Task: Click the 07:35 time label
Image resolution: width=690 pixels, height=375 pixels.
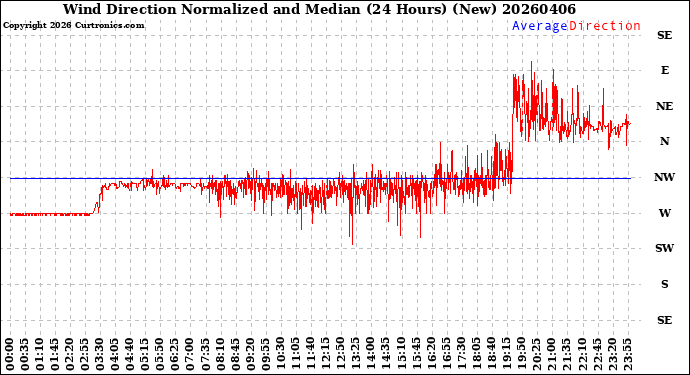Action: 205,354
